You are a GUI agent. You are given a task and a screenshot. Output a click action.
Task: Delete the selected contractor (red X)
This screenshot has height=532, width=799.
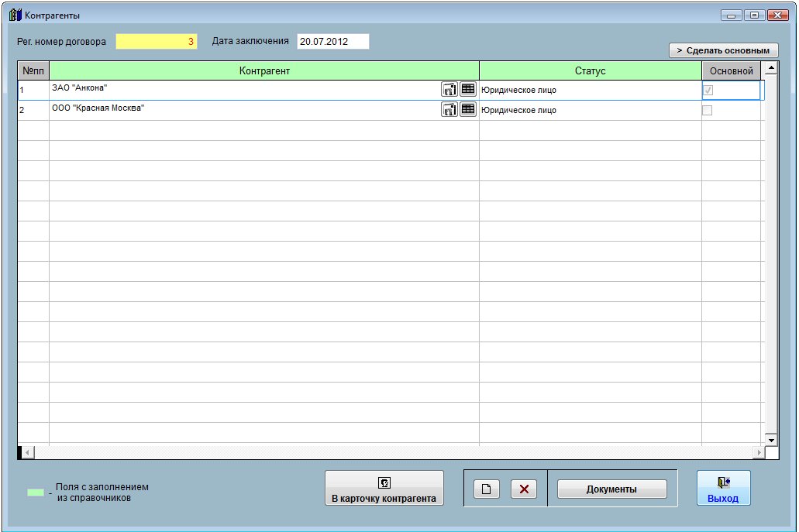pos(524,489)
